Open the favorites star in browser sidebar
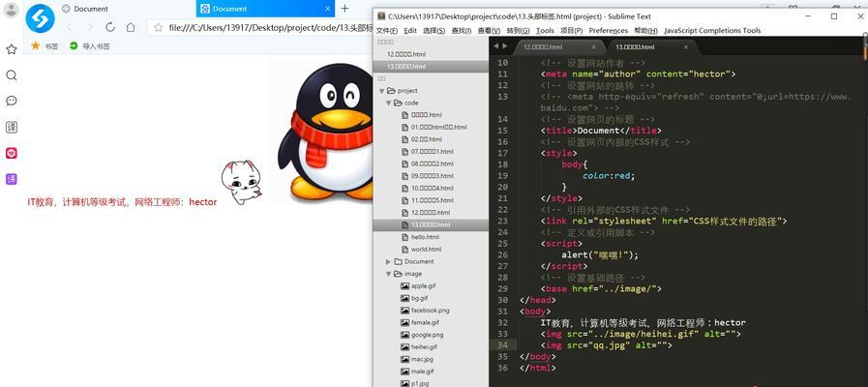 (11, 49)
